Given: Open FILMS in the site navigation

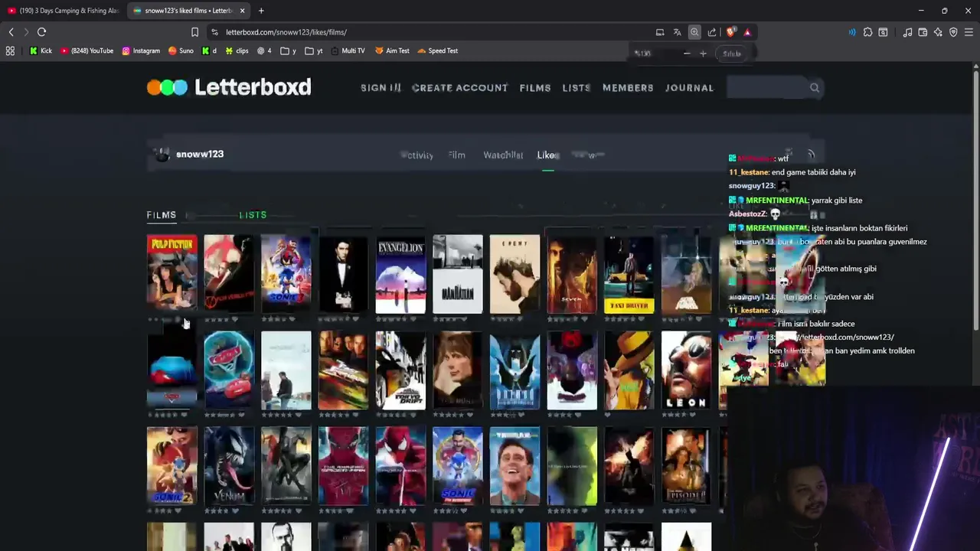Looking at the screenshot, I should click(535, 88).
